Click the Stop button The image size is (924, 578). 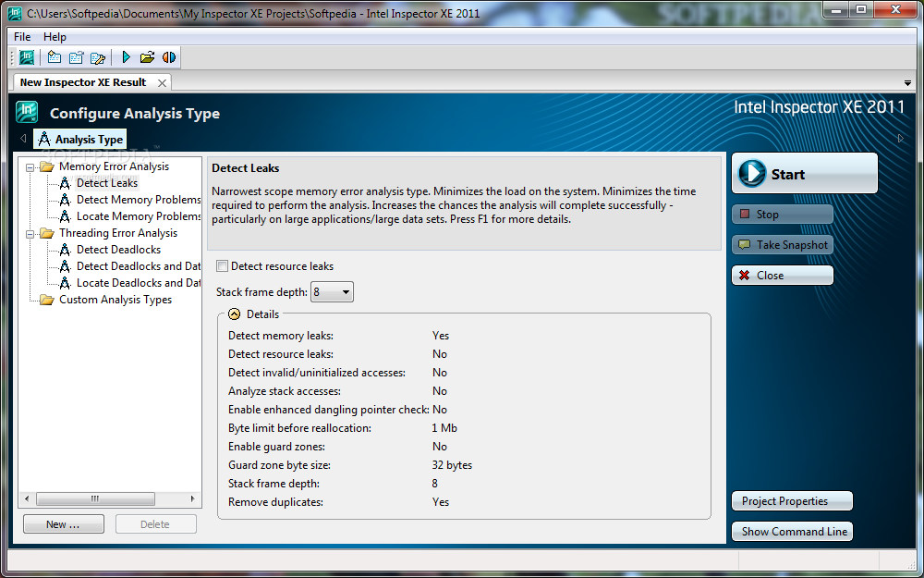[x=783, y=215]
